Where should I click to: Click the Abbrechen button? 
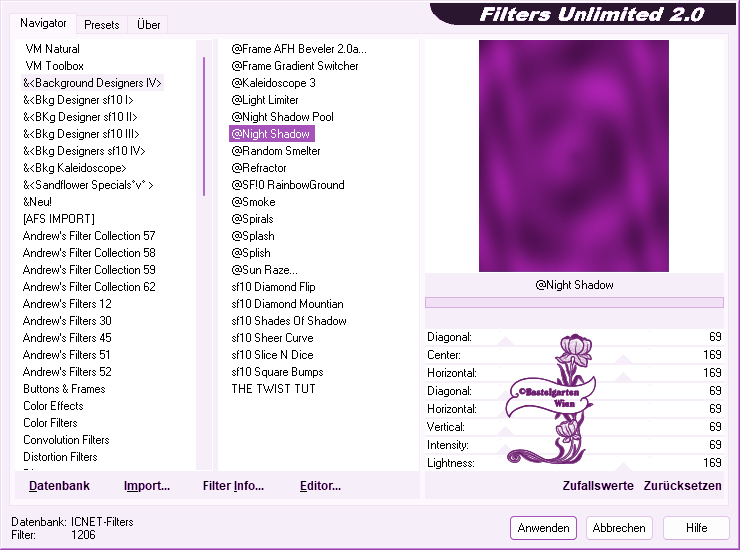(x=619, y=528)
